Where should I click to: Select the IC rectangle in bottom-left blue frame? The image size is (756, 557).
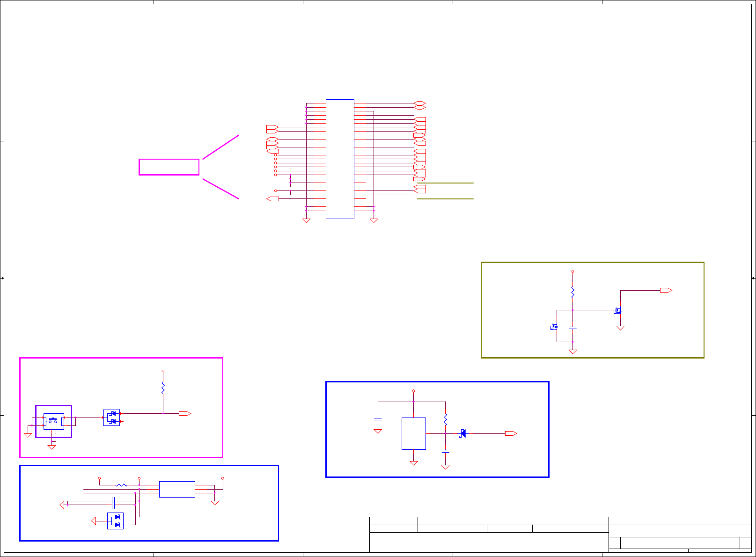(x=177, y=489)
